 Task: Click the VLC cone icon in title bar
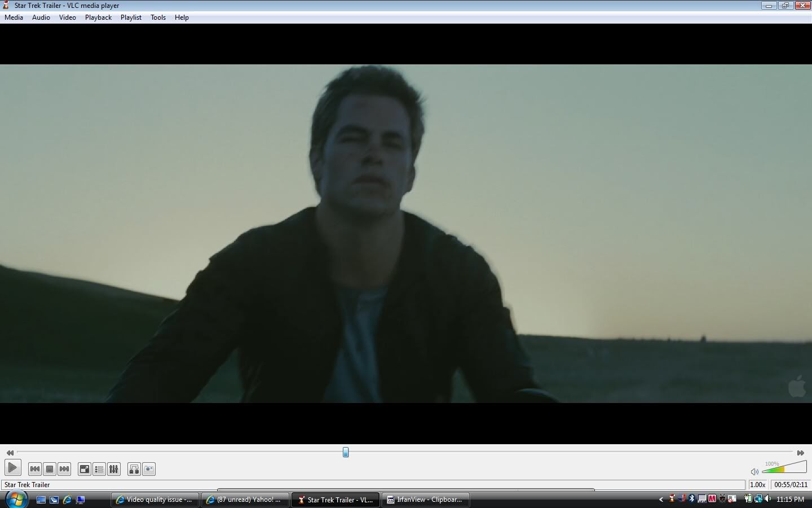tap(6, 5)
